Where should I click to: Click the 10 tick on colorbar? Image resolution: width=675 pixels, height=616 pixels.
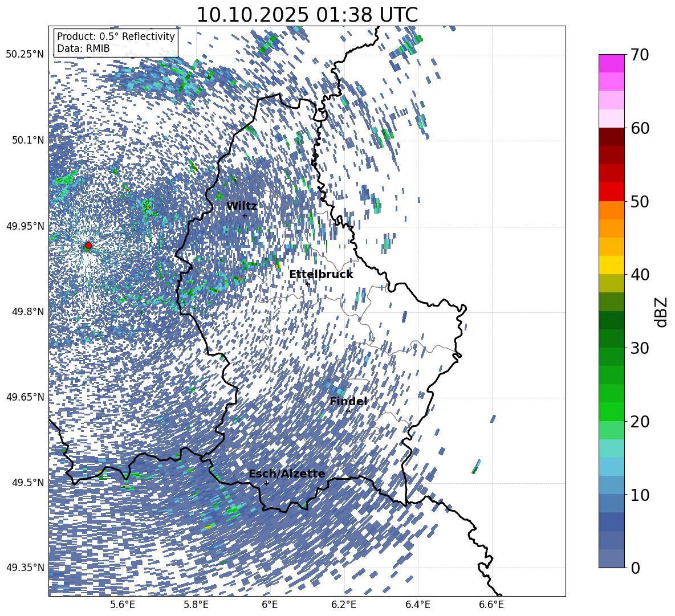640,495
